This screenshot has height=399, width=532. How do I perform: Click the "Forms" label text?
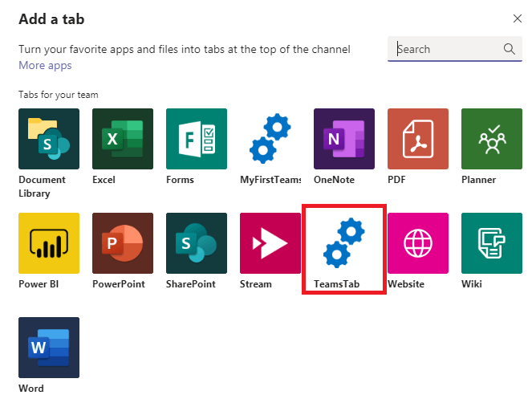(181, 180)
